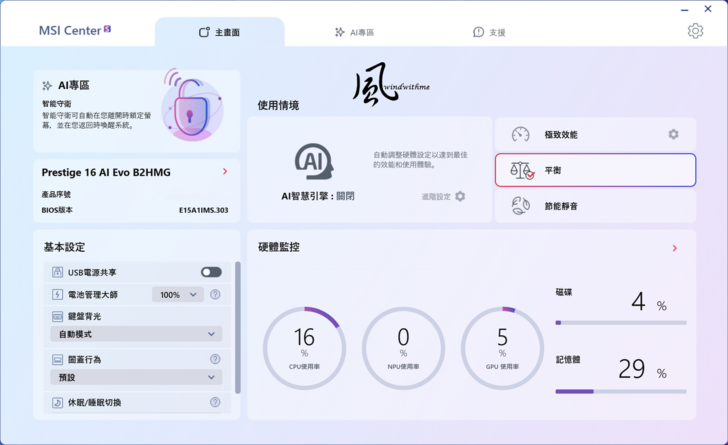
Task: Click the 基本設定 heading
Action: [x=65, y=247]
